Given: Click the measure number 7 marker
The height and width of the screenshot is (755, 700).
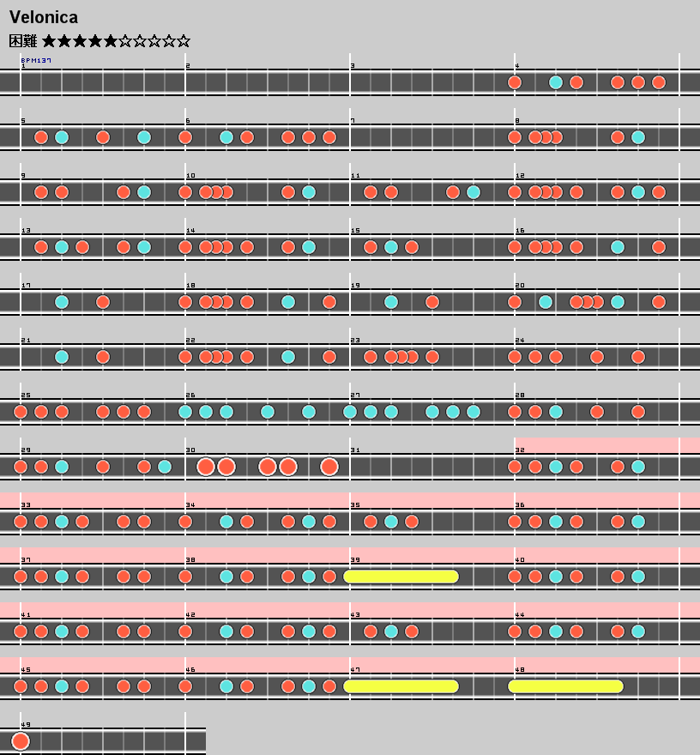Looking at the screenshot, I should [353, 121].
